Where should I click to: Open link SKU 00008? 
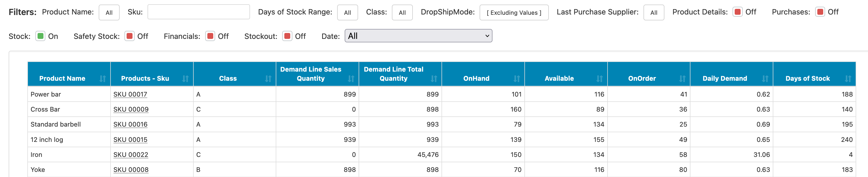[x=131, y=169]
